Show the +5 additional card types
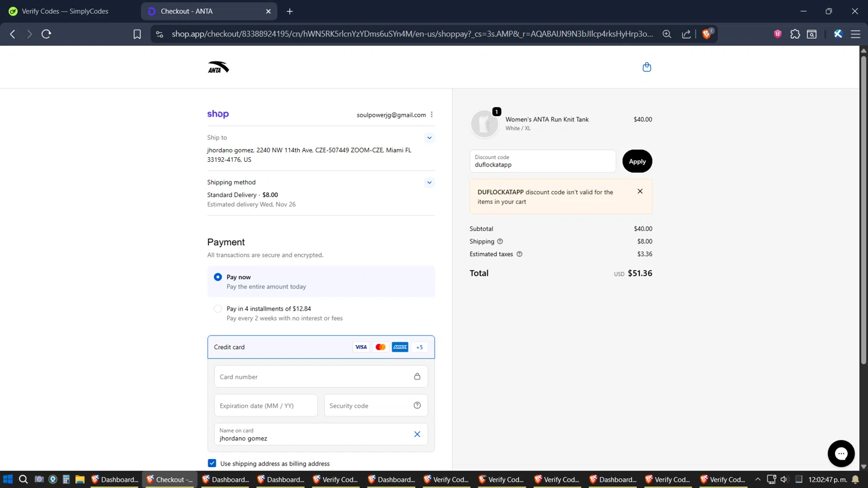Viewport: 868px width, 488px height. click(x=420, y=347)
